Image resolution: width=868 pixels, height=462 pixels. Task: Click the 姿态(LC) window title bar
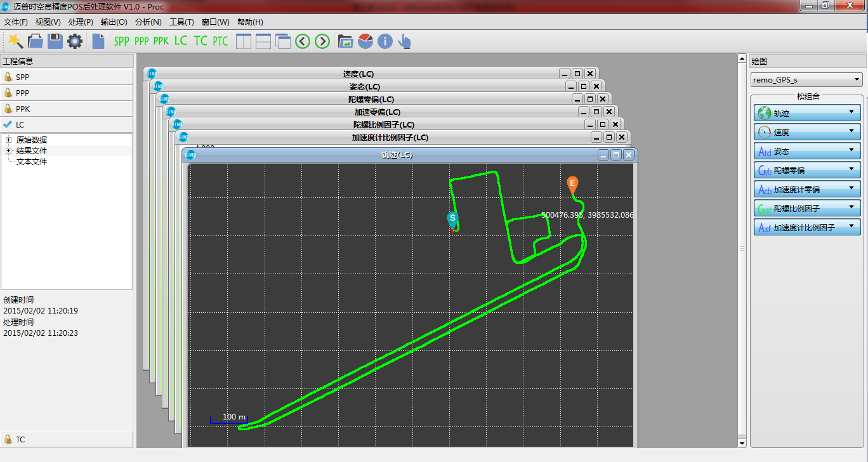pyautogui.click(x=365, y=86)
